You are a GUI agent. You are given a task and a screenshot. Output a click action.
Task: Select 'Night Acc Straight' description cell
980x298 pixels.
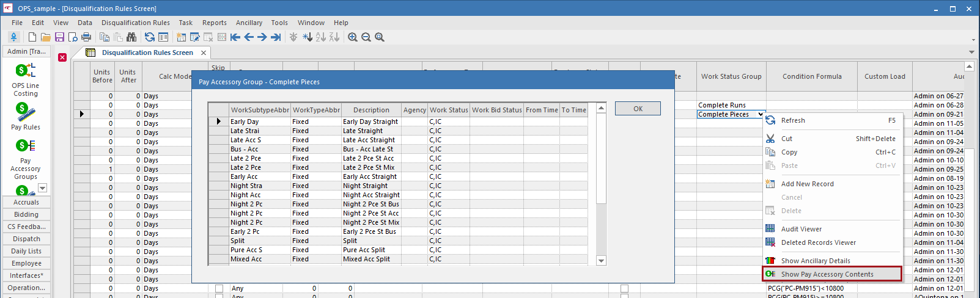[371, 195]
